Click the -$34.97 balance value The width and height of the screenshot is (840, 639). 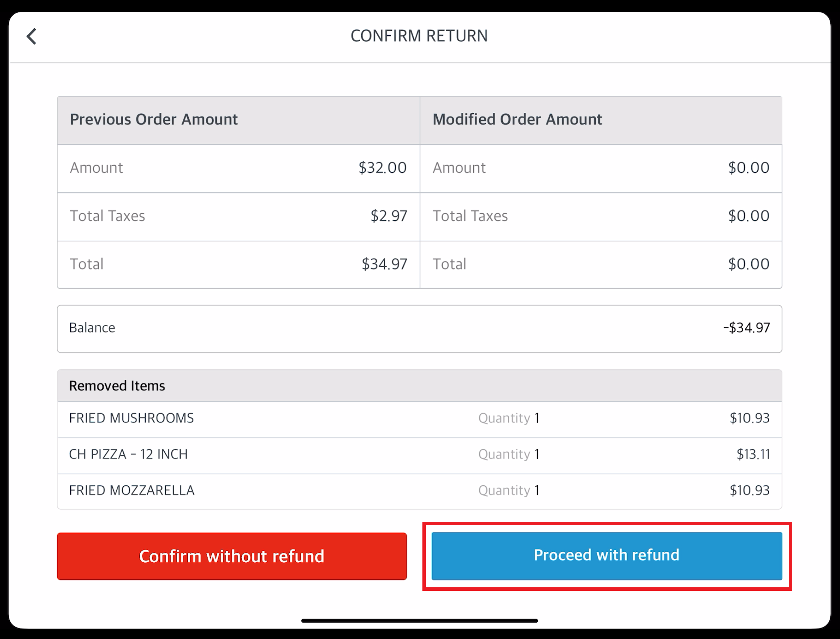coord(746,328)
